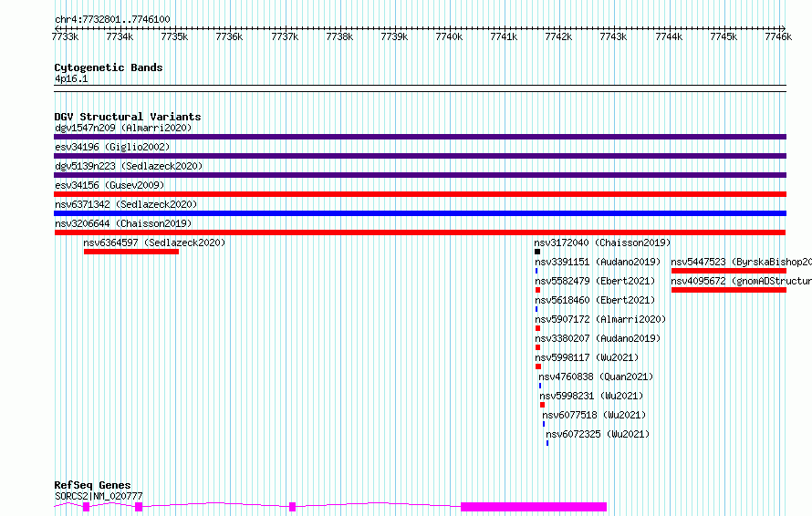Viewport: 812px width, 516px height.
Task: Click the large magenta SORCS2 exon block
Action: click(x=534, y=507)
